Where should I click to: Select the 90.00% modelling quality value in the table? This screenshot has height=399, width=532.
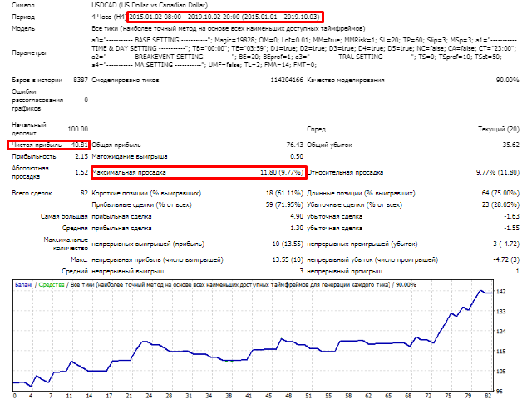(x=507, y=81)
